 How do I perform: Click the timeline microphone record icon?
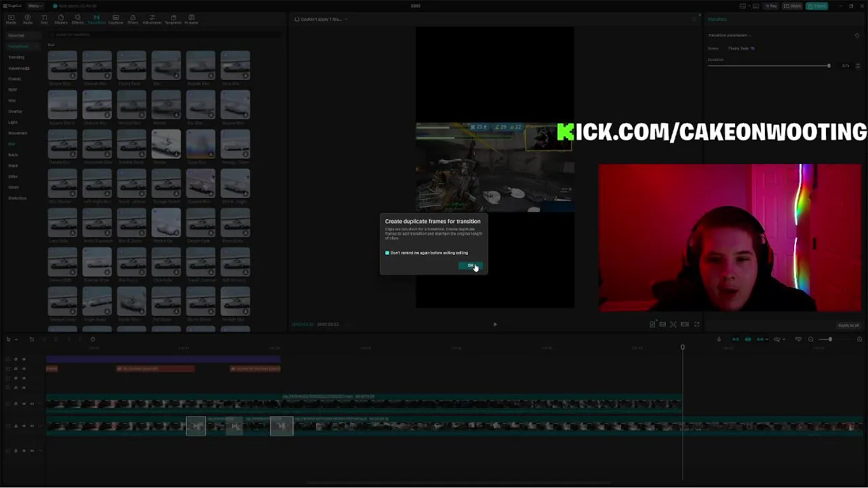719,339
